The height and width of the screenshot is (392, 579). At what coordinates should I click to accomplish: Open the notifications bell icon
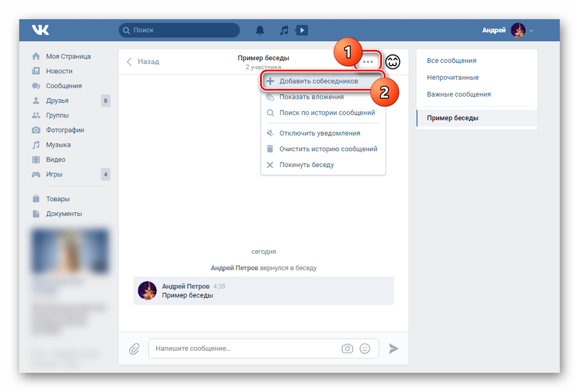click(x=260, y=30)
